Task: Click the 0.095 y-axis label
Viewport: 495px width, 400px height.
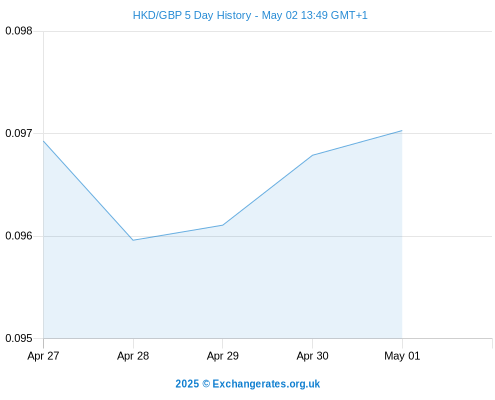Action: click(19, 338)
